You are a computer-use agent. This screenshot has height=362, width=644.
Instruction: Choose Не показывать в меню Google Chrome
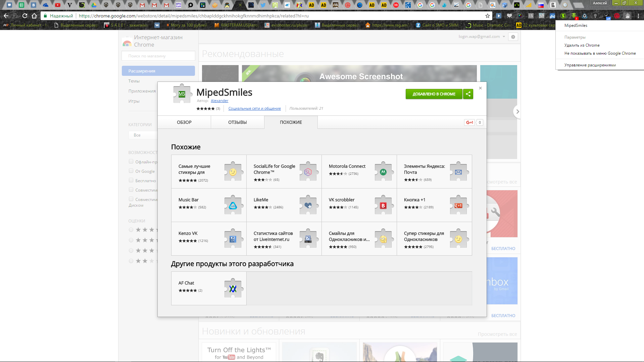600,53
